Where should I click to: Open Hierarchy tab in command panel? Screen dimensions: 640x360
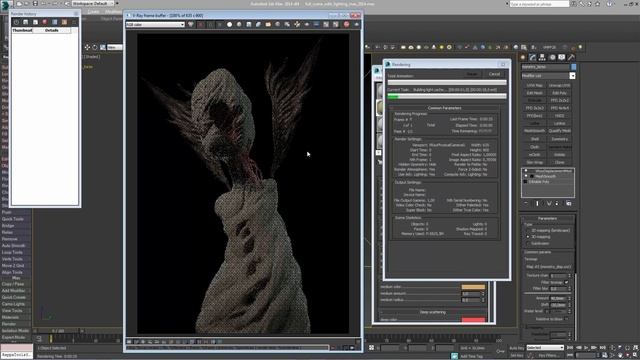point(542,58)
